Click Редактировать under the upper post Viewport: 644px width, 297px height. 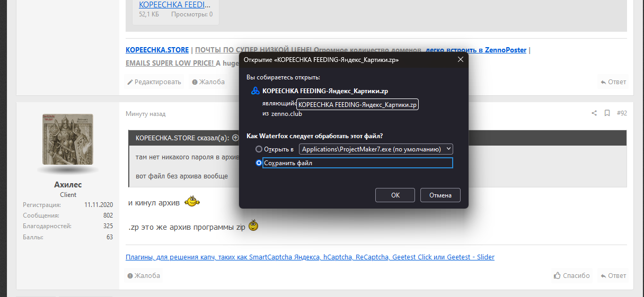(154, 82)
